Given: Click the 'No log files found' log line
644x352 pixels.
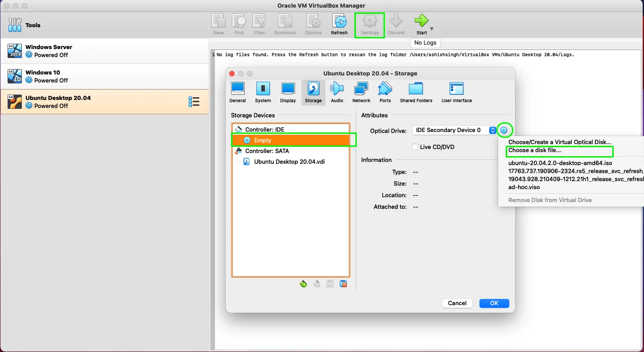Looking at the screenshot, I should click(x=395, y=55).
